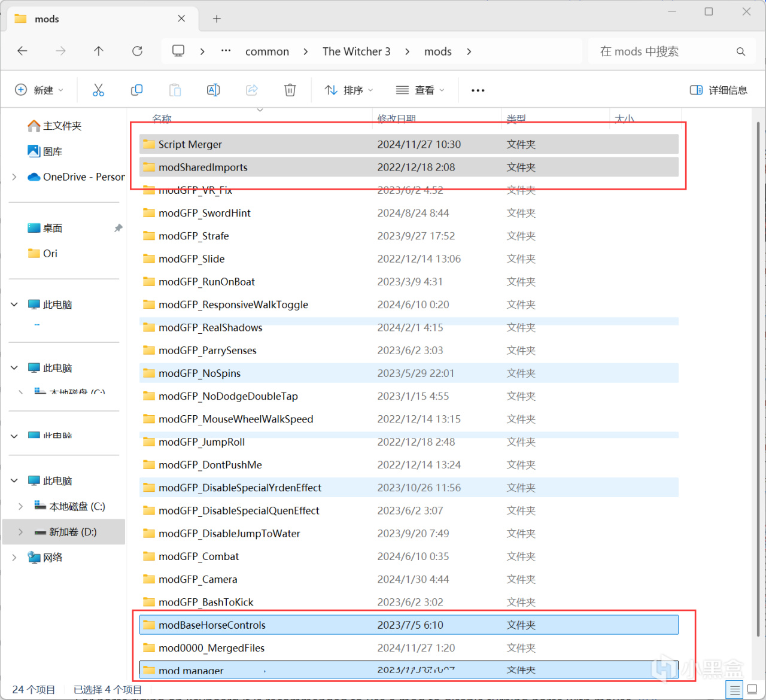Cut the selected items

tap(99, 90)
